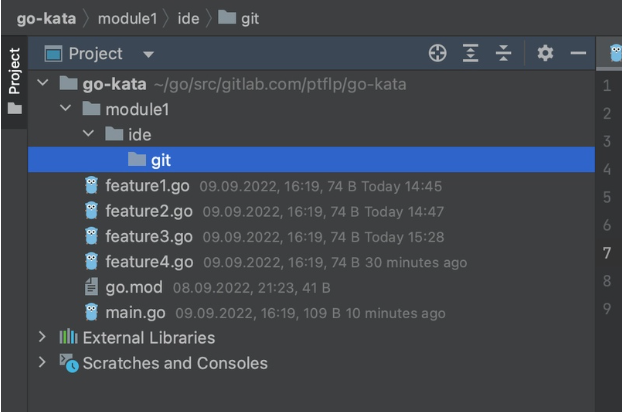
Task: Hide the Project tool window
Action: click(577, 54)
